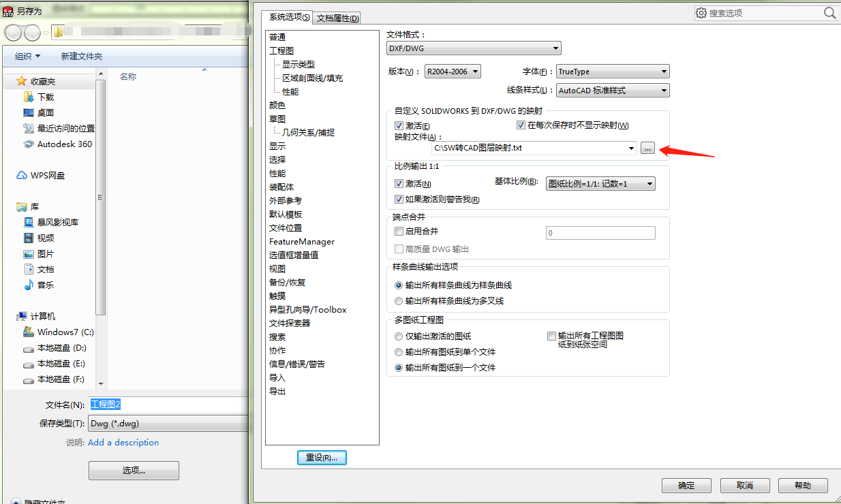
Task: Click the forward navigation arrow in Save As
Action: 32,33
